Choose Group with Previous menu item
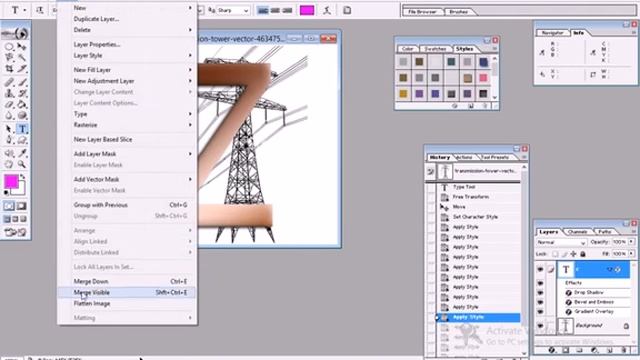The height and width of the screenshot is (360, 640). [127, 205]
